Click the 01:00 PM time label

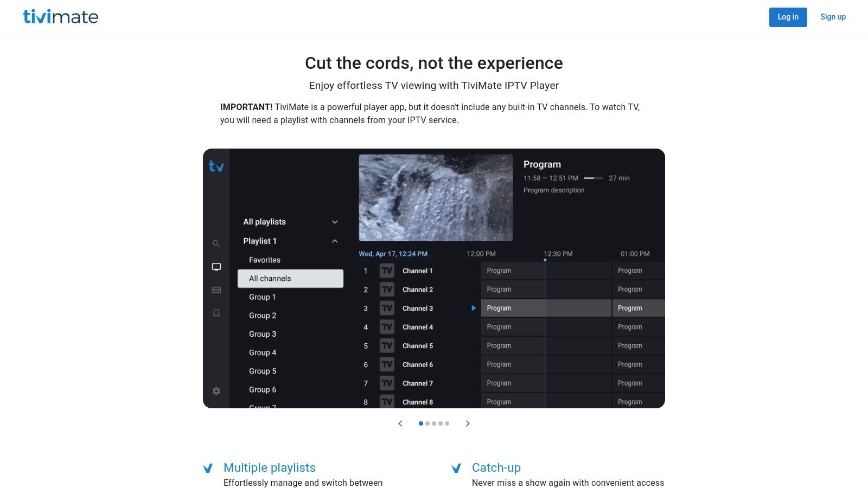click(635, 254)
